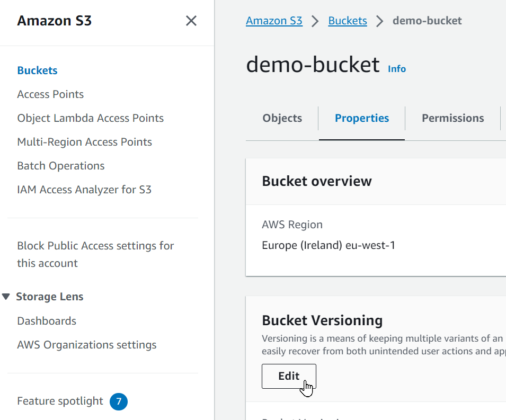This screenshot has width=506, height=420.
Task: Open the Info link beside demo-bucket
Action: click(x=397, y=69)
